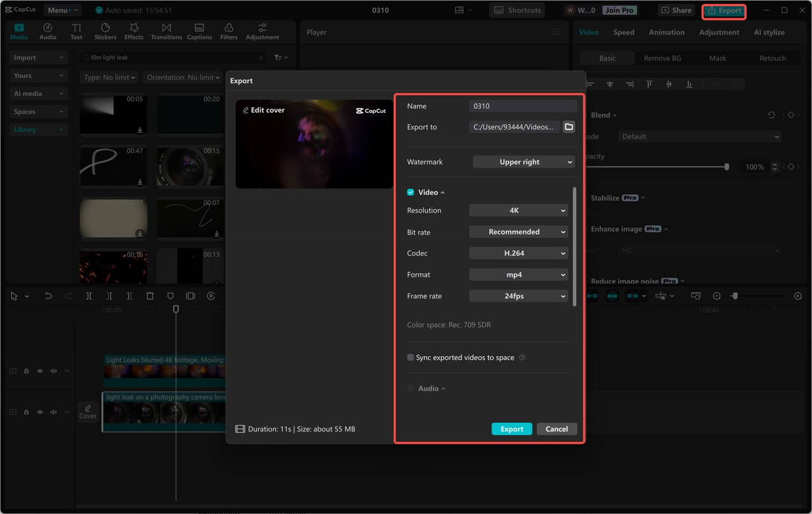Enable Sync exported videos to space

coord(410,358)
